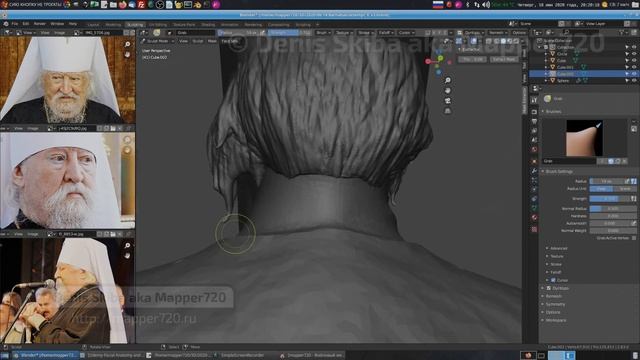Image resolution: width=640 pixels, height=360 pixels.
Task: Open the Active Tool properties tab icon
Action: tap(534, 100)
